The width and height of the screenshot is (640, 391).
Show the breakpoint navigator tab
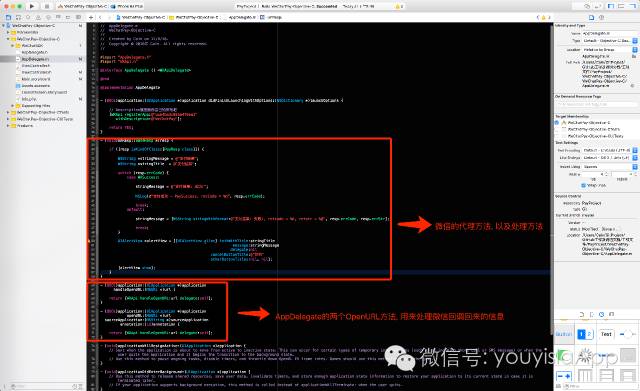[68, 18]
